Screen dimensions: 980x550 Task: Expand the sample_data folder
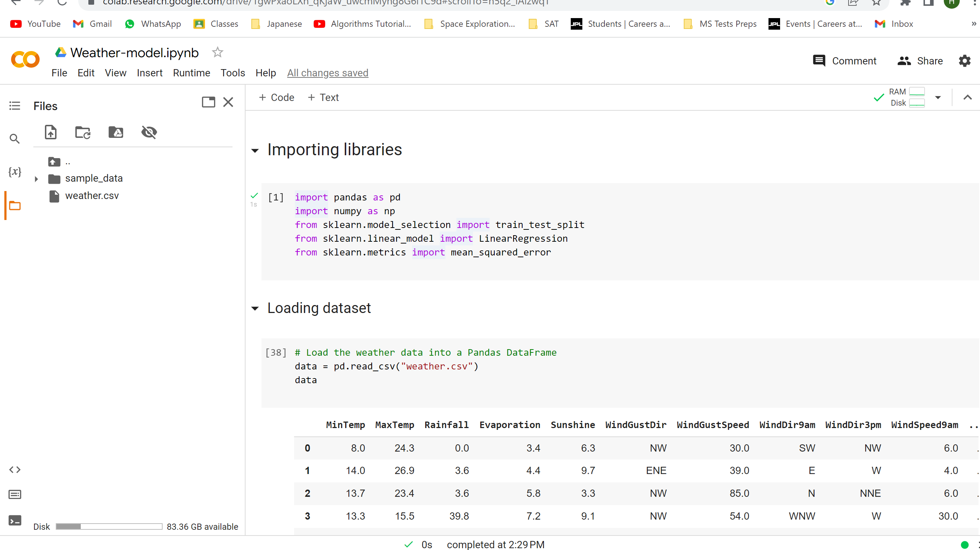tap(36, 179)
